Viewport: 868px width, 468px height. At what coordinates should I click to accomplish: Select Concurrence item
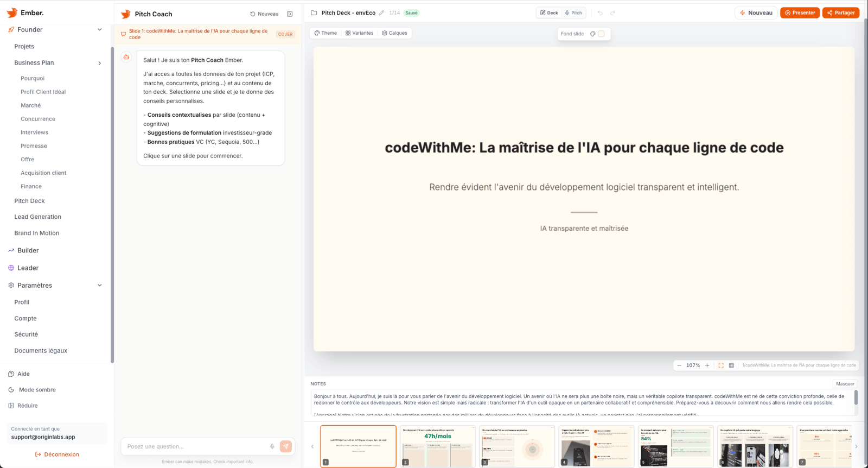click(38, 119)
